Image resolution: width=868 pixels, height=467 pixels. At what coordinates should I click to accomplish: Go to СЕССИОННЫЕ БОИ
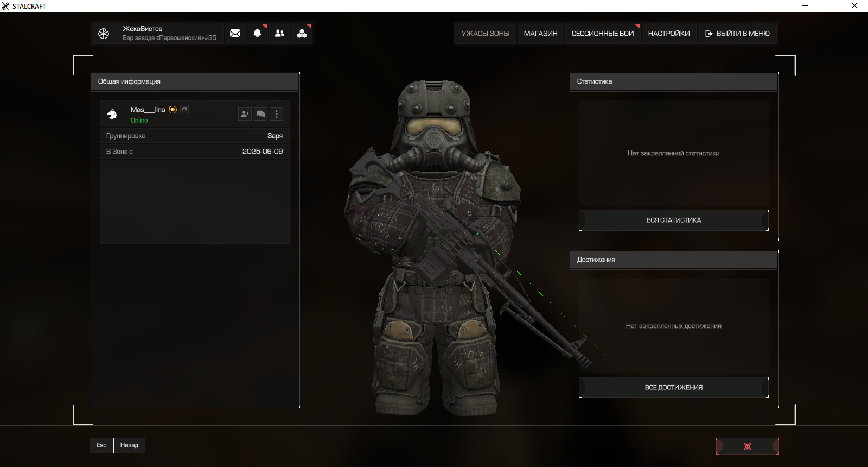602,34
